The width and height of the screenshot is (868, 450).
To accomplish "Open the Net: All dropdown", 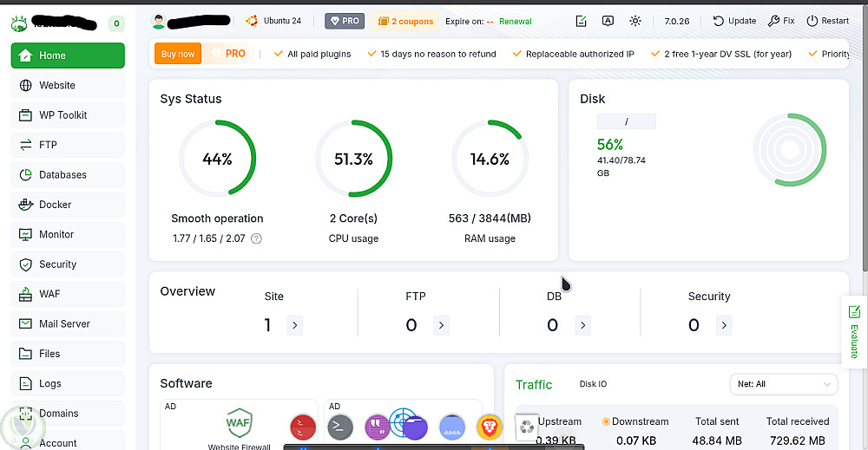I will click(x=784, y=384).
